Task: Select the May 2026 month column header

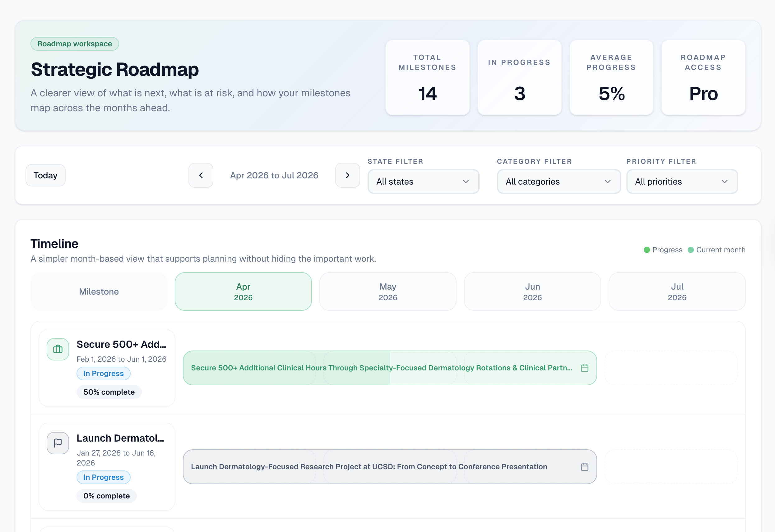Action: pos(388,292)
